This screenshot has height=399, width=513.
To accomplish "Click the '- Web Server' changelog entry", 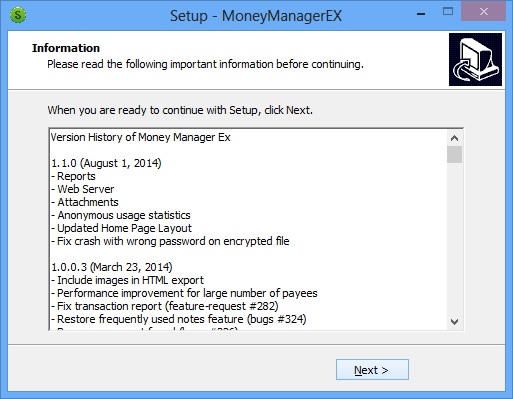I will point(83,189).
